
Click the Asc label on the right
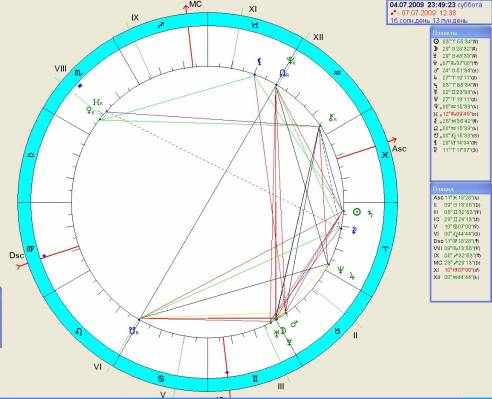pos(399,148)
